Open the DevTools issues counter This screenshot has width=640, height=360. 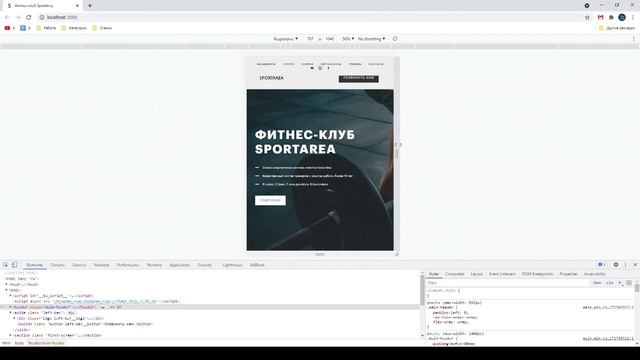pyautogui.click(x=601, y=265)
